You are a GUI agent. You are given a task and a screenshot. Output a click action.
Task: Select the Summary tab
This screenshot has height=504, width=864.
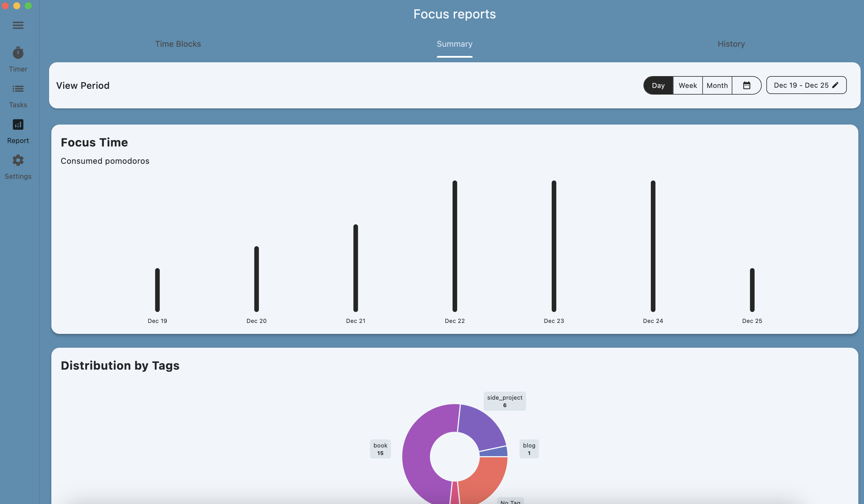(454, 44)
